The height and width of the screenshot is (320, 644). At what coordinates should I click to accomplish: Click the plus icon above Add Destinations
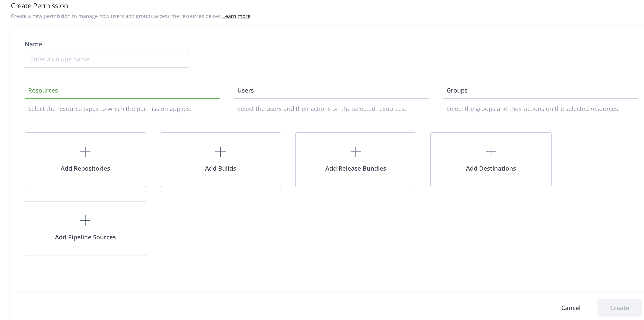click(491, 152)
